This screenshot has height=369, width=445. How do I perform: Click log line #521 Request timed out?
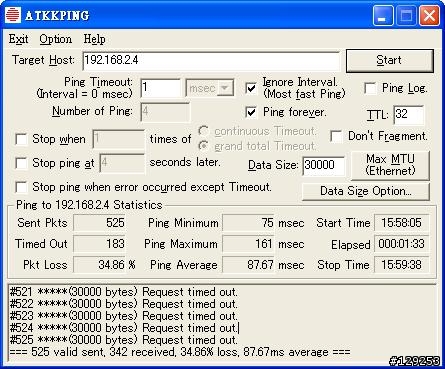tap(123, 292)
